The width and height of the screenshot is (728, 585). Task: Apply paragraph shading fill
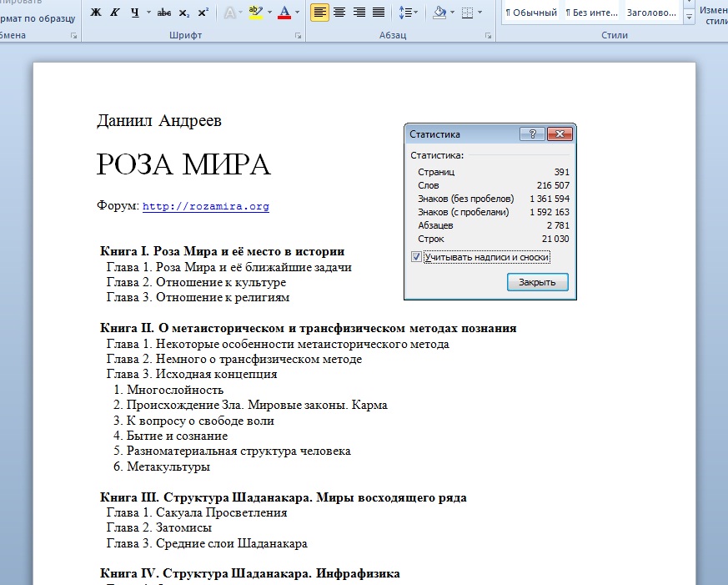(x=439, y=13)
